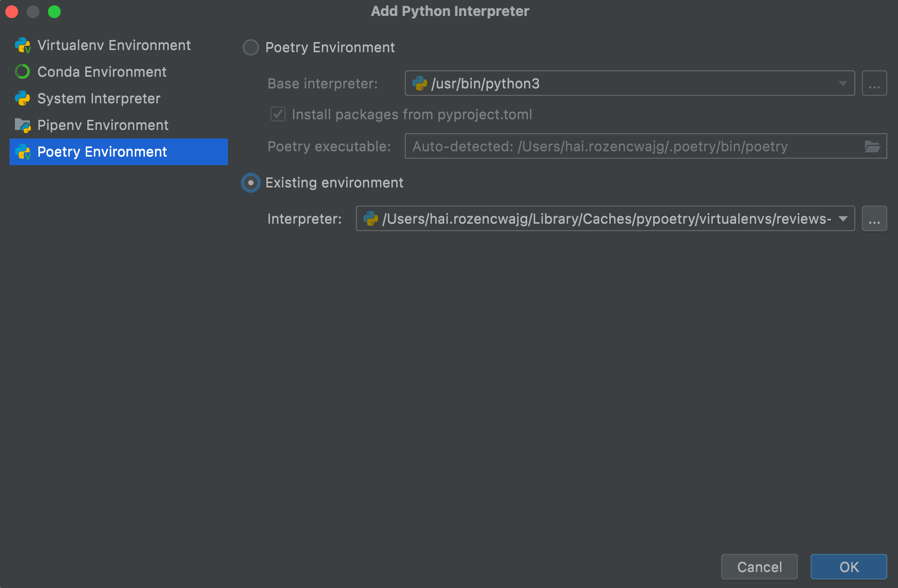Click browse ellipsis next to Base interpreter
Image resolution: width=898 pixels, height=588 pixels.
point(874,84)
